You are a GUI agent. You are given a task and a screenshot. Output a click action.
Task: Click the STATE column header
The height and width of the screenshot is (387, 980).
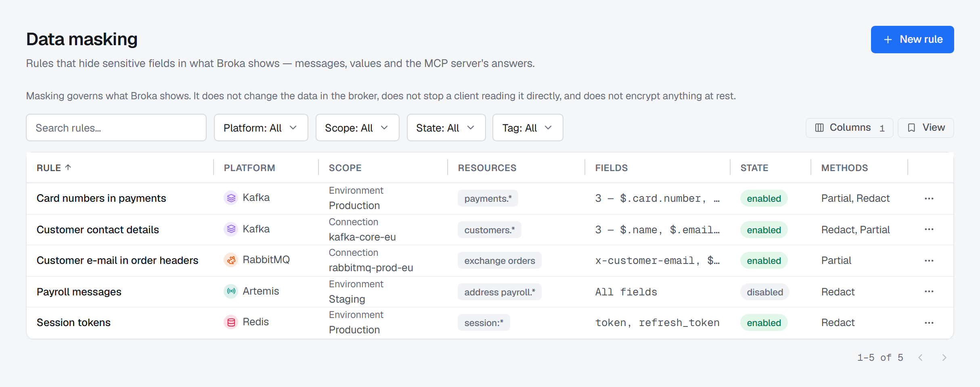coord(754,168)
